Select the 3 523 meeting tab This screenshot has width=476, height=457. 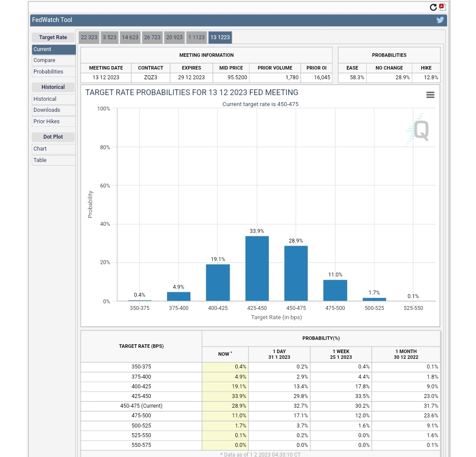click(110, 37)
